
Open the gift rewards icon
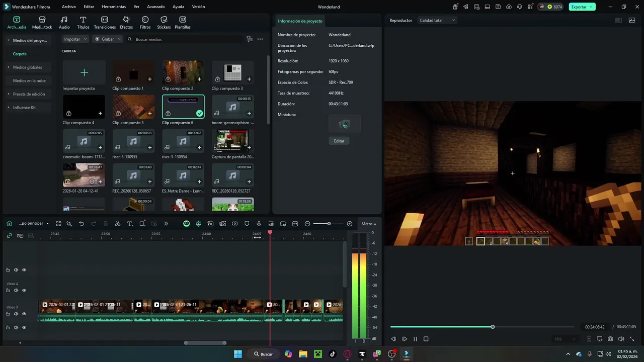coord(455,7)
